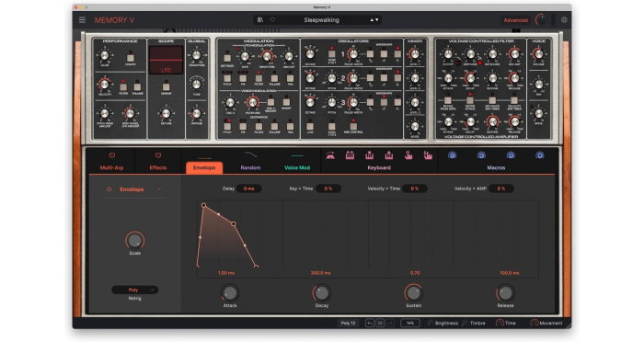Click the Velocity > Time 0 % field
This screenshot has width=644, height=342.
pos(414,188)
